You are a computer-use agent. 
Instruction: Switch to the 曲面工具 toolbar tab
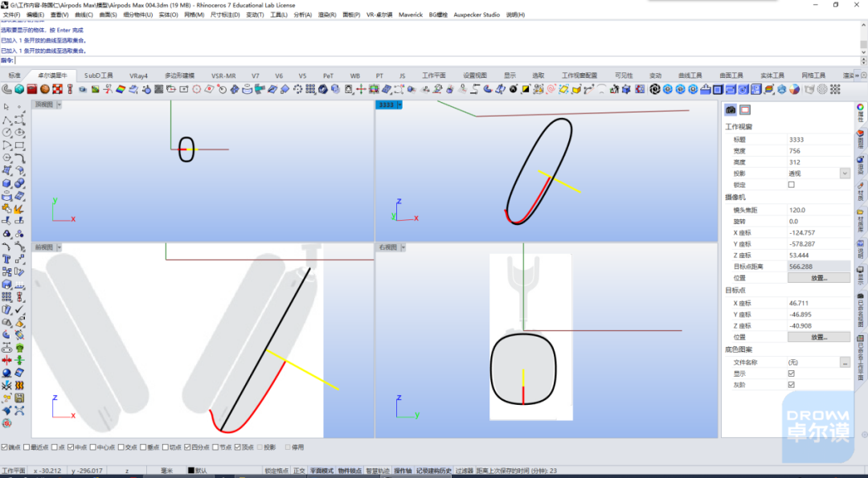731,76
